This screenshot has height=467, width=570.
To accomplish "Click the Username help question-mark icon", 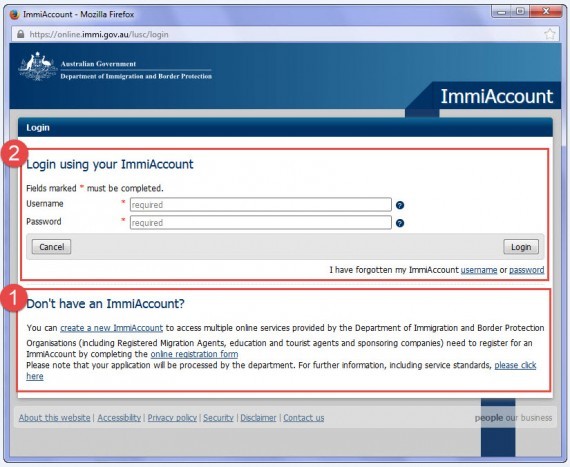I will click(400, 205).
